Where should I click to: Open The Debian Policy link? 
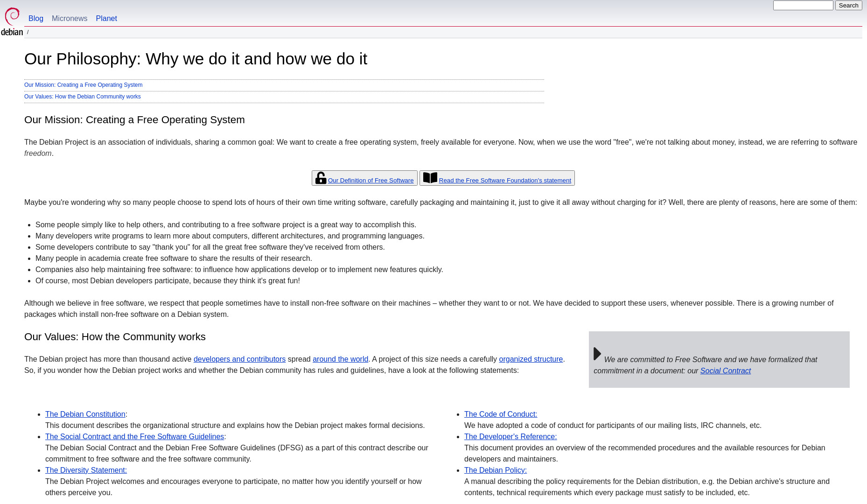pyautogui.click(x=496, y=470)
